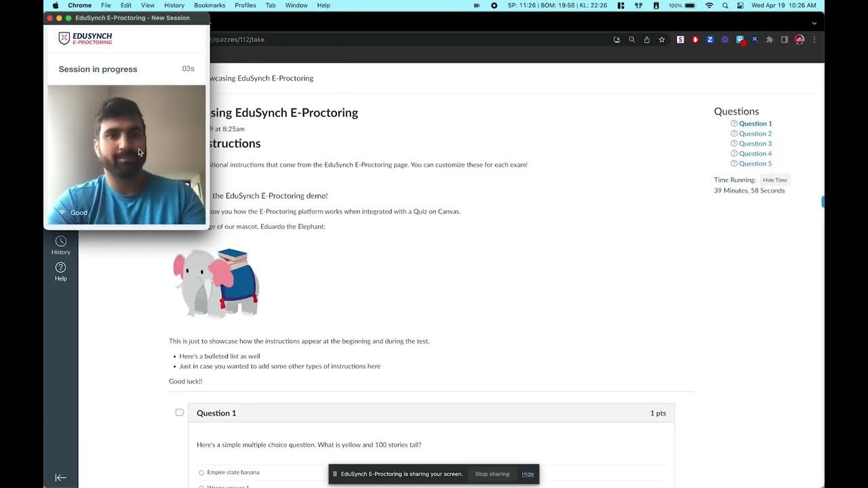
Task: Flag Question 1 with the bookmark icon
Action: coord(180,412)
